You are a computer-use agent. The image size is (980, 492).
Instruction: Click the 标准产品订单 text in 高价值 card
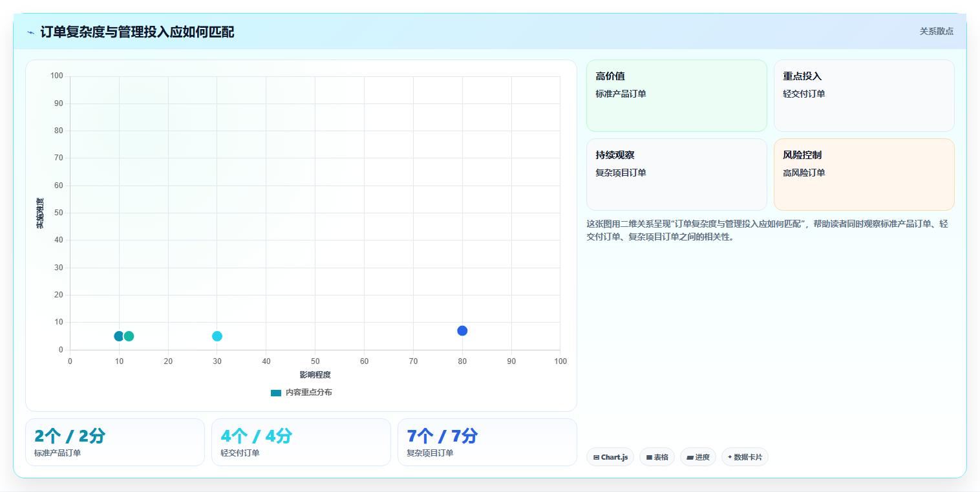(x=621, y=94)
